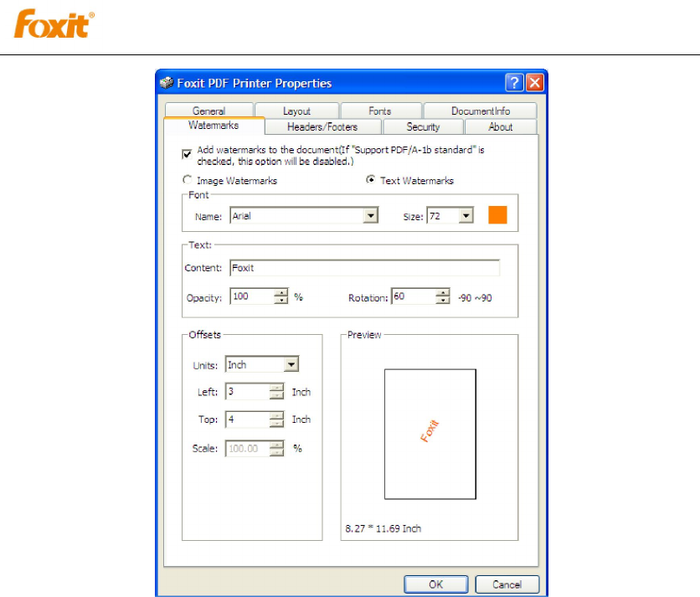
Task: Click the -90 ~90 rotation range text
Action: coord(475,298)
